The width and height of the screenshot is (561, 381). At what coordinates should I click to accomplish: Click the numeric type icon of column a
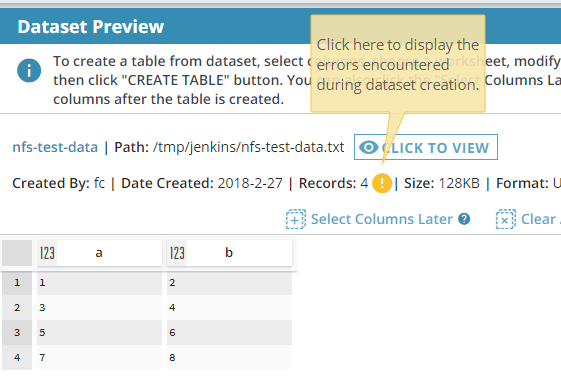click(47, 253)
